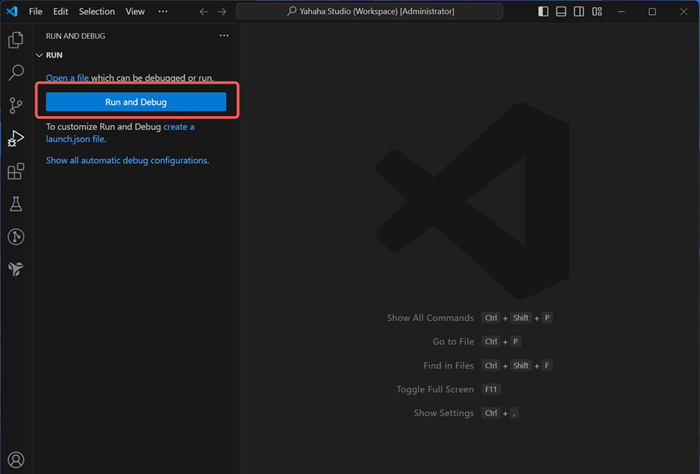Click the Open a file link
The width and height of the screenshot is (700, 474).
[67, 77]
